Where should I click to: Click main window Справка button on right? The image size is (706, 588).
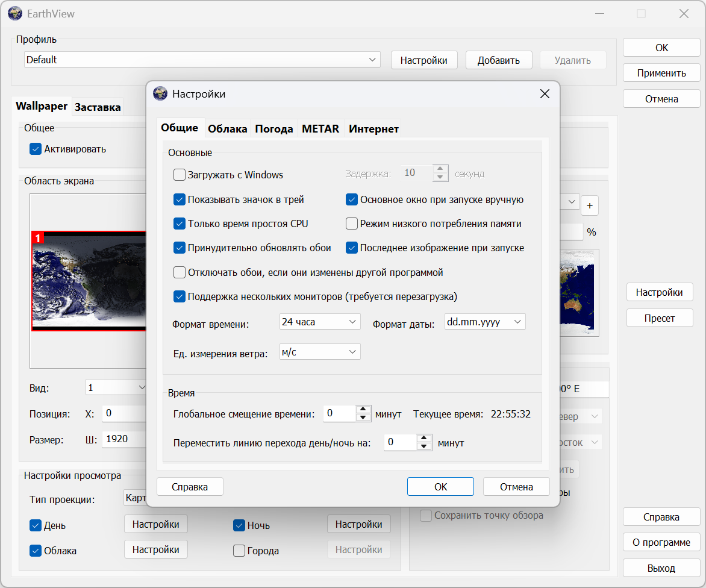(x=661, y=517)
